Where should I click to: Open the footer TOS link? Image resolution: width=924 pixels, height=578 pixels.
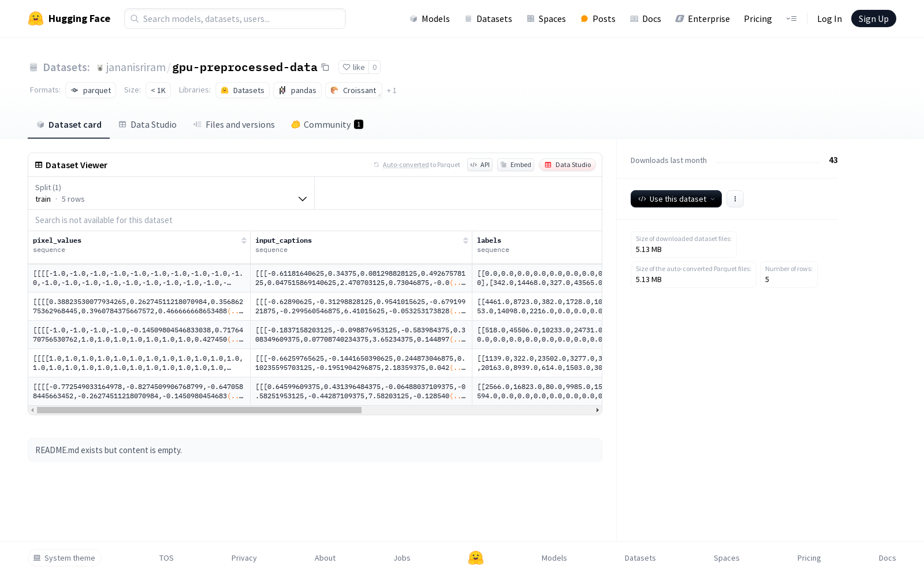[166, 558]
